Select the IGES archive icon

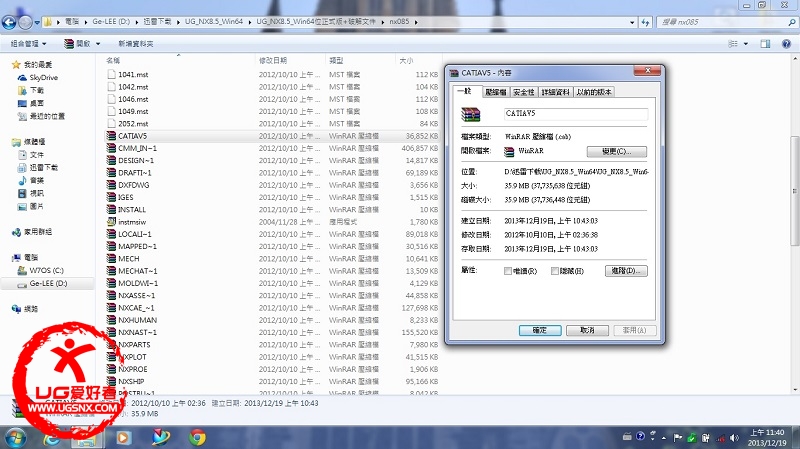click(x=111, y=197)
